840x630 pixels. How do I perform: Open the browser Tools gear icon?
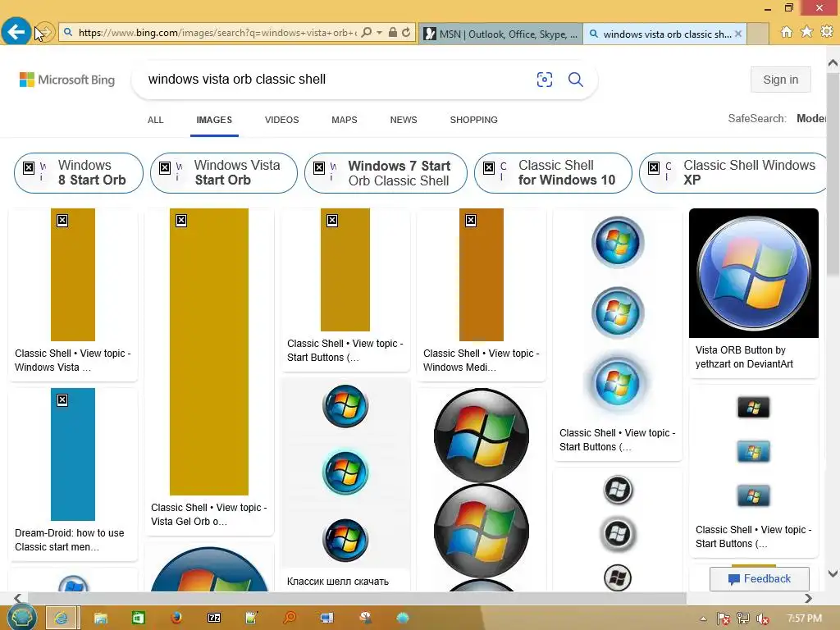click(827, 32)
